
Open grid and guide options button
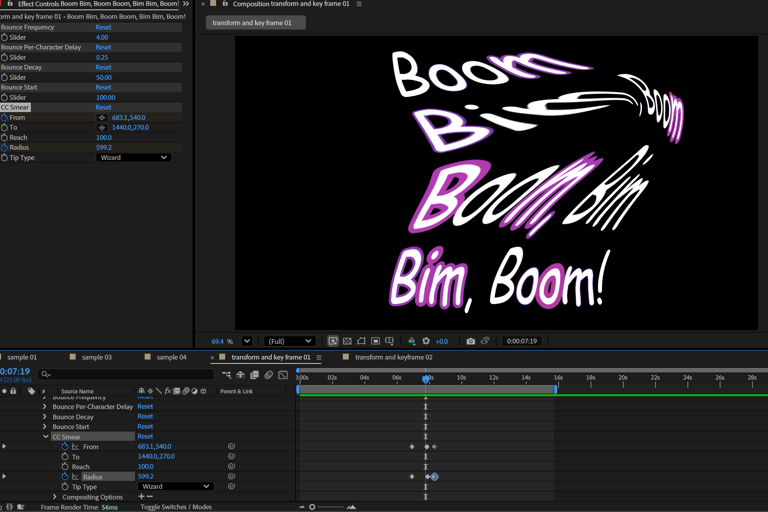click(x=390, y=341)
